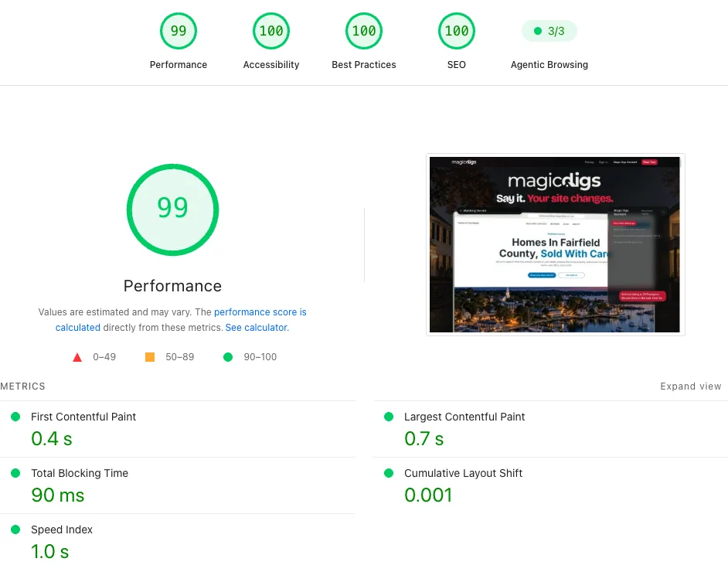The width and height of the screenshot is (728, 572).
Task: Select the Agentic Browsing category label
Action: pyautogui.click(x=549, y=64)
